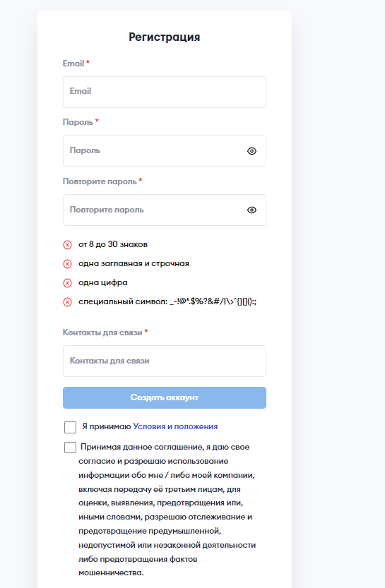Click the consent paragraph about 'фактов мошенничества'
The image size is (385, 588).
click(167, 510)
